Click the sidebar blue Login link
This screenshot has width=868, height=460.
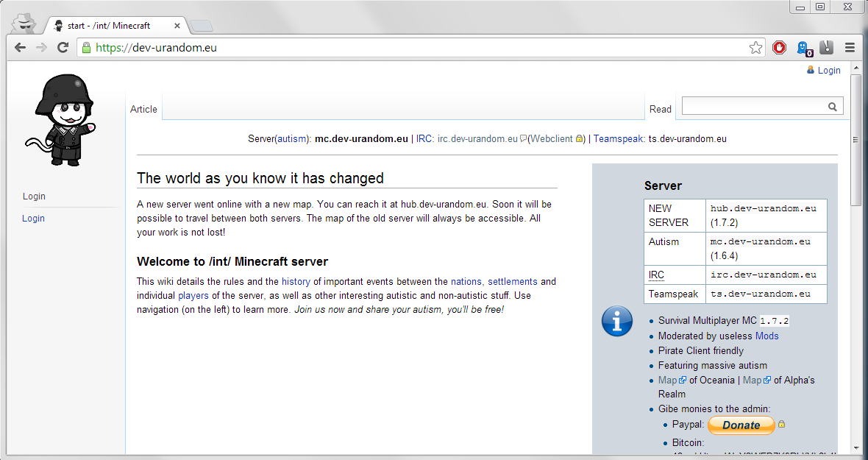(x=33, y=218)
